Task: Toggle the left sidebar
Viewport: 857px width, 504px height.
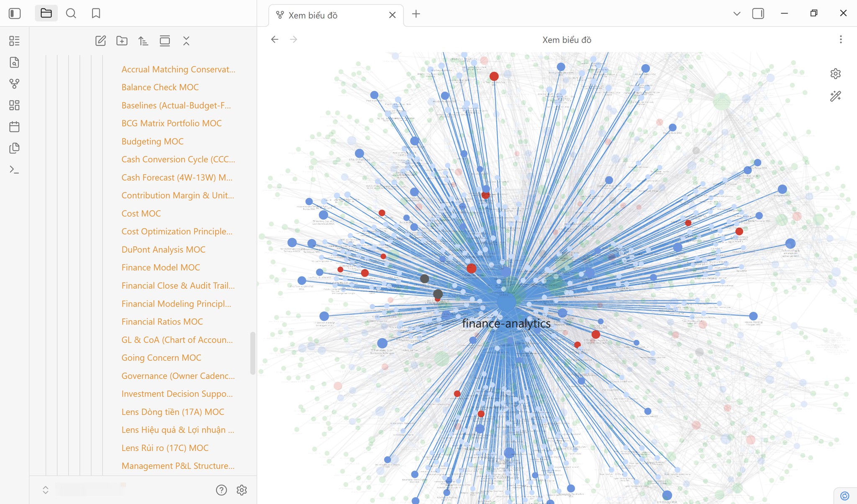Action: coord(15,13)
